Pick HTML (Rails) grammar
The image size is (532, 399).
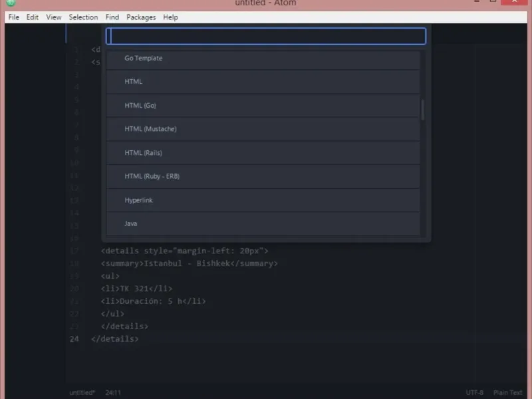tap(263, 153)
